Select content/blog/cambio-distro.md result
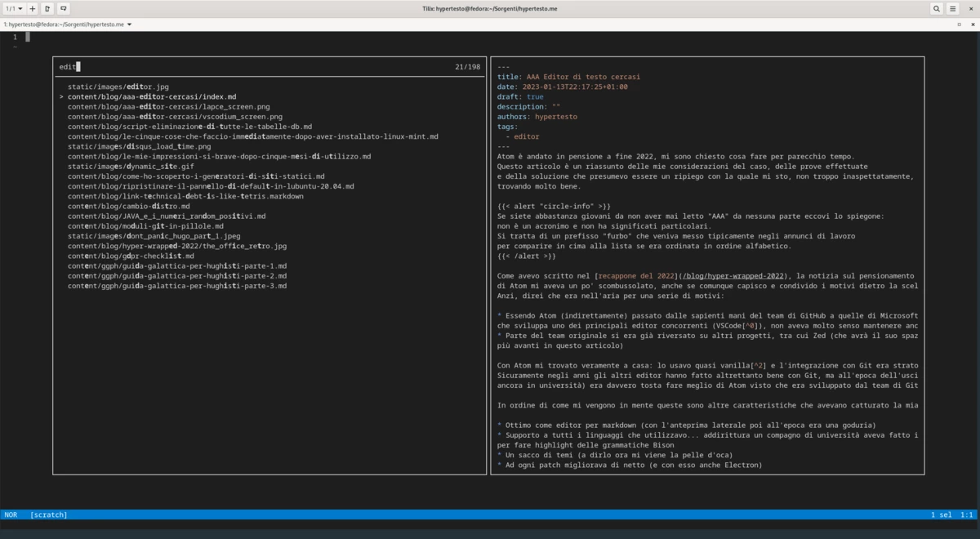980x539 pixels. point(128,206)
